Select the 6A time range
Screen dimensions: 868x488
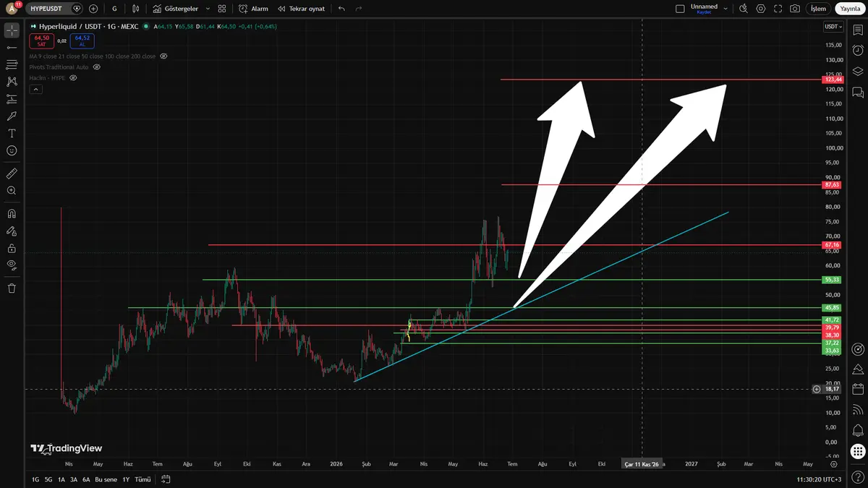click(x=86, y=479)
